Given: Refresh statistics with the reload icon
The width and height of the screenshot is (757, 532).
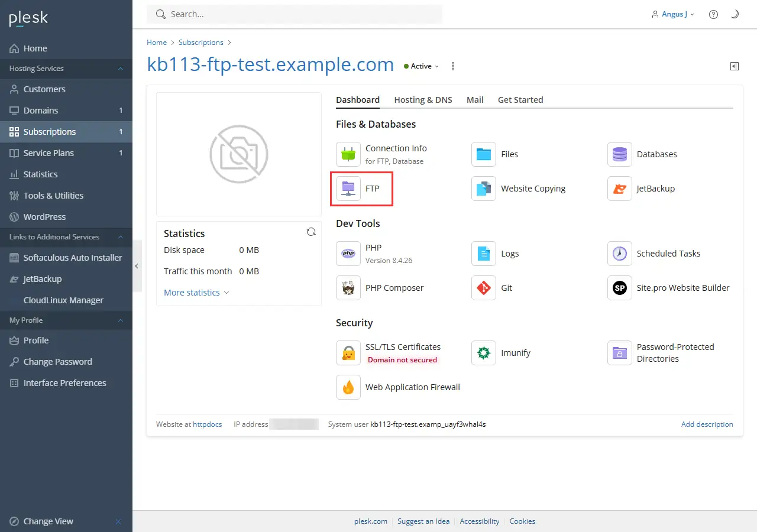Looking at the screenshot, I should [x=311, y=232].
